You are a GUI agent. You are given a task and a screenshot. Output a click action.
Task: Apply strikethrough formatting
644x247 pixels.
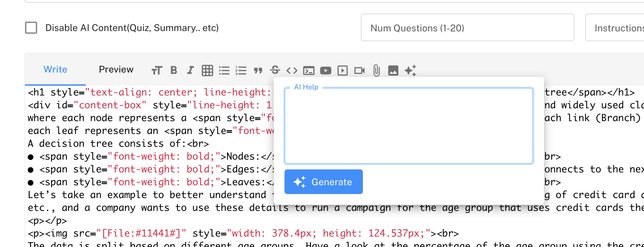tap(275, 70)
